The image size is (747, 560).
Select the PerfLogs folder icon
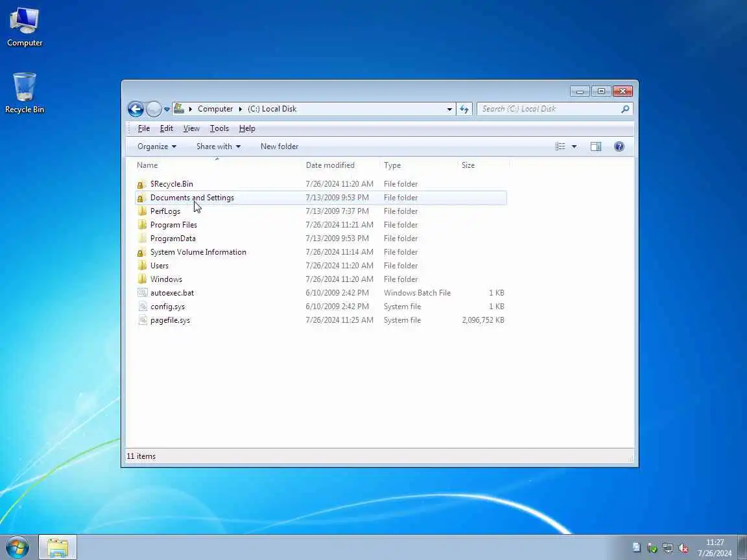(142, 211)
